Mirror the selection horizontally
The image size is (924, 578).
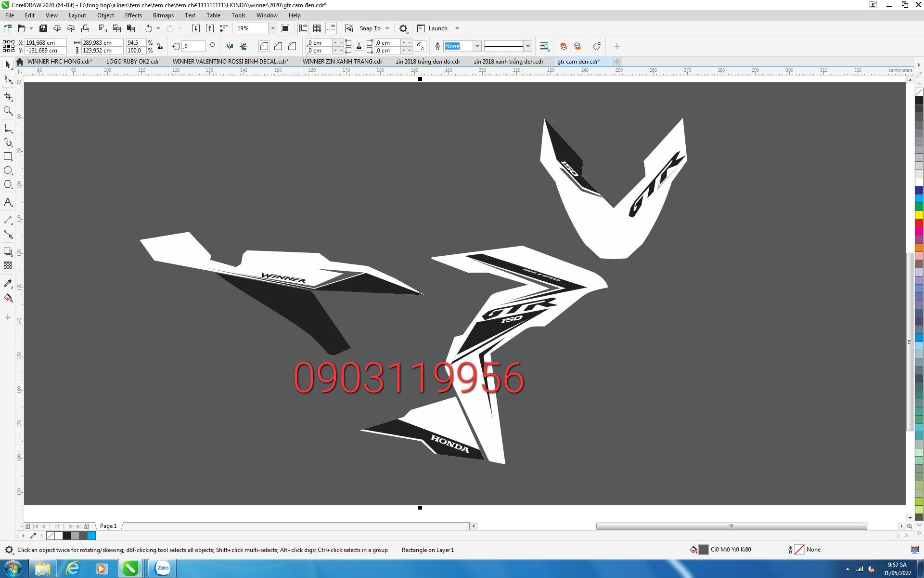point(230,46)
